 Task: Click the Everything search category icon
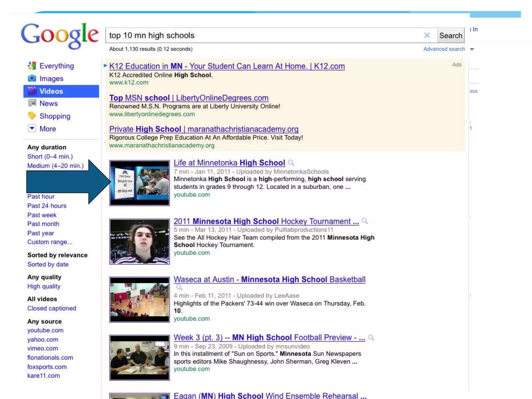[x=32, y=66]
